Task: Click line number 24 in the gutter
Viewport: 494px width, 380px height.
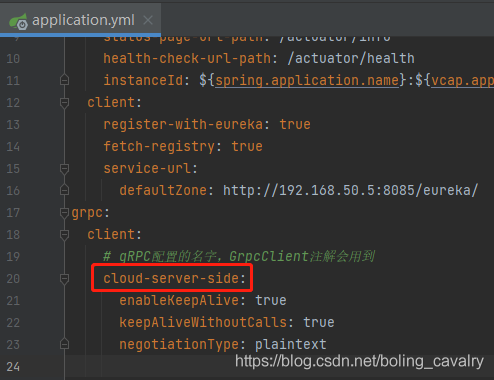Action: 13,367
